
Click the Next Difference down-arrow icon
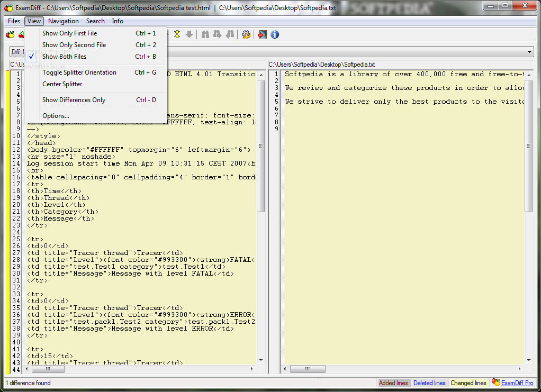(189, 34)
